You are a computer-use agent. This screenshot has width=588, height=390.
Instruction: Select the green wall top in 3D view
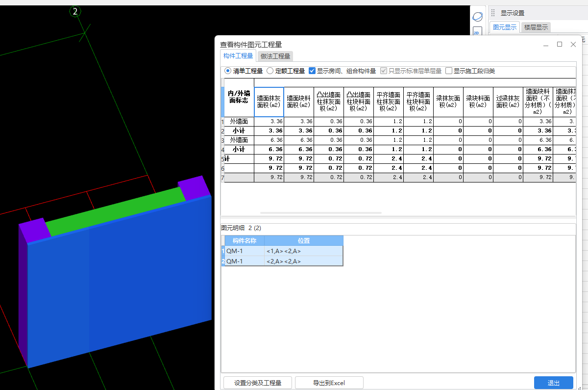pyautogui.click(x=116, y=211)
